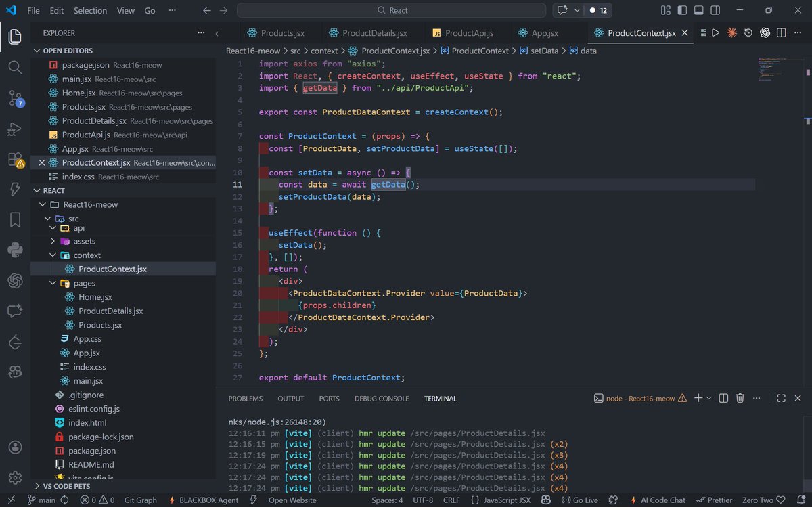Viewport: 812px width, 507px height.
Task: Click the Run Code play icon
Action: tap(715, 32)
